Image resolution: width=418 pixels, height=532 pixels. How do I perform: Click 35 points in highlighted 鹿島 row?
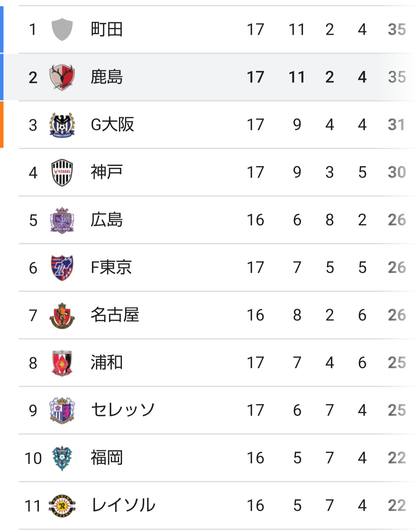397,77
